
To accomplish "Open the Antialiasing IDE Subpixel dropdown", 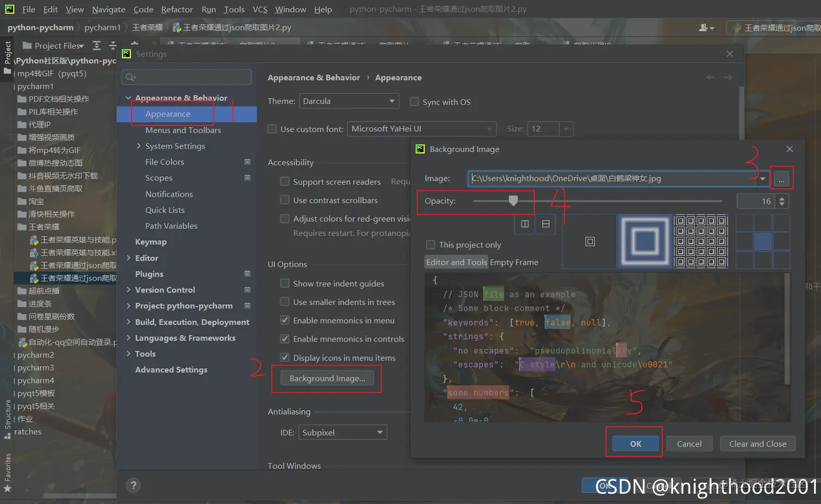I will tap(342, 432).
